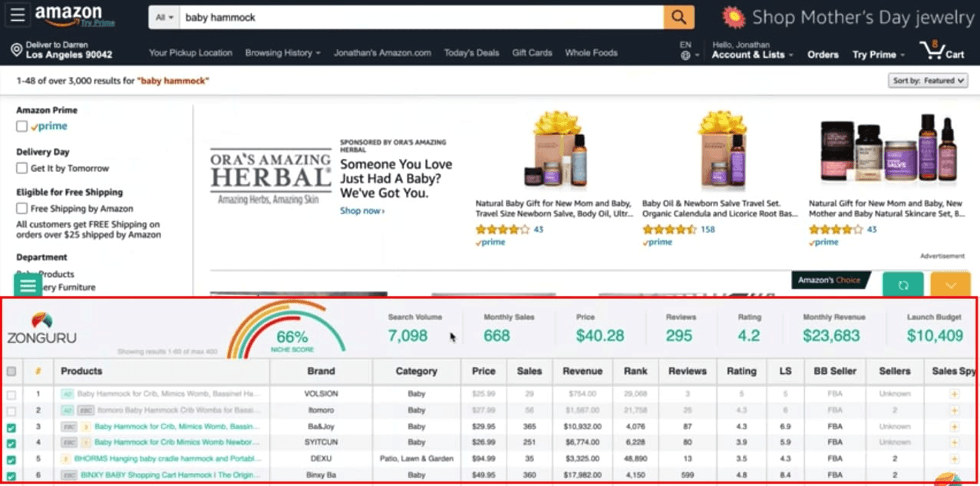The image size is (980, 486).
Task: Click the green refresh button
Action: click(902, 285)
